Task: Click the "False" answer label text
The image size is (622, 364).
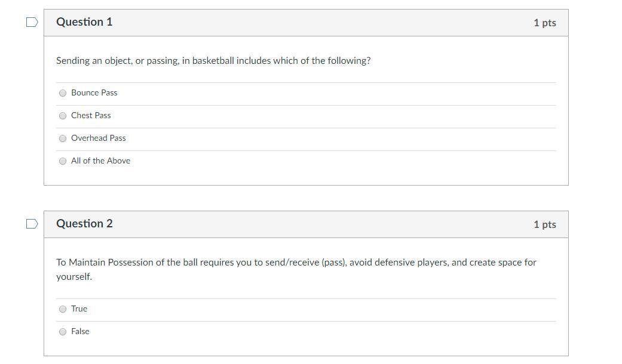Action: [80, 331]
